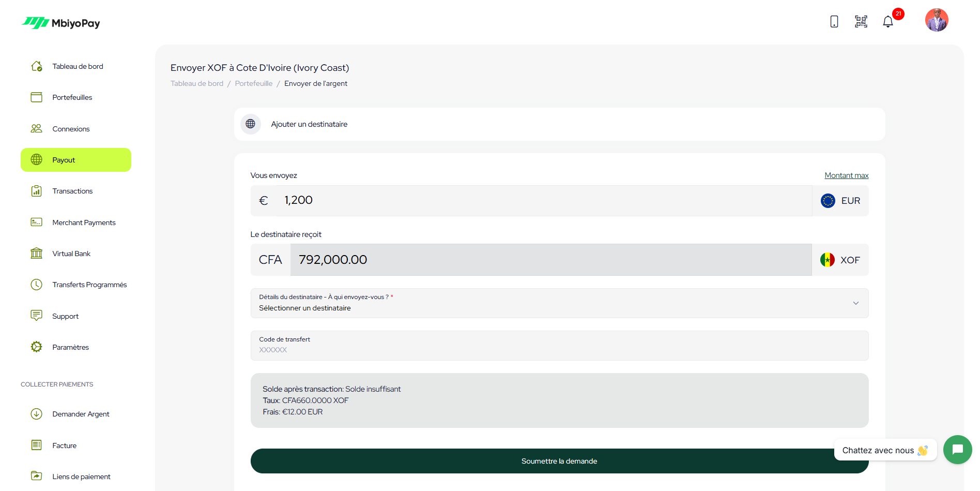Open Virtual Bank from sidebar
The image size is (980, 491).
tap(71, 254)
